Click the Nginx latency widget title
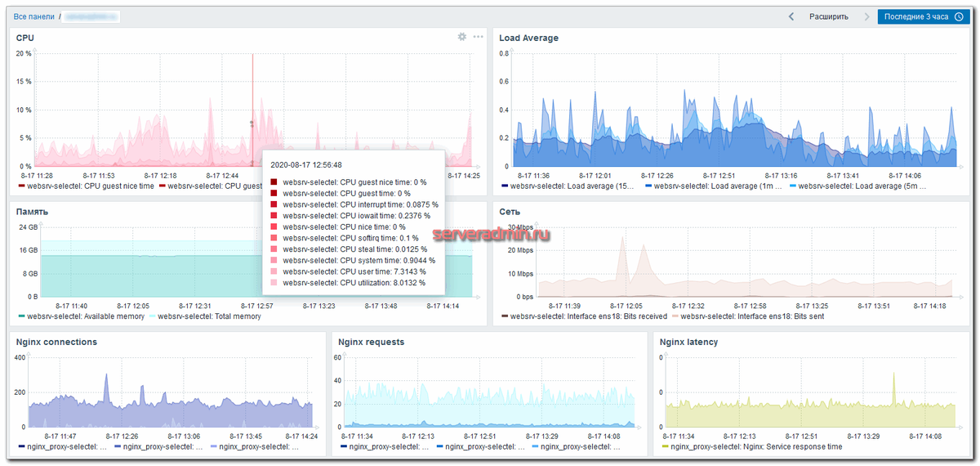The image size is (980, 466). click(688, 342)
